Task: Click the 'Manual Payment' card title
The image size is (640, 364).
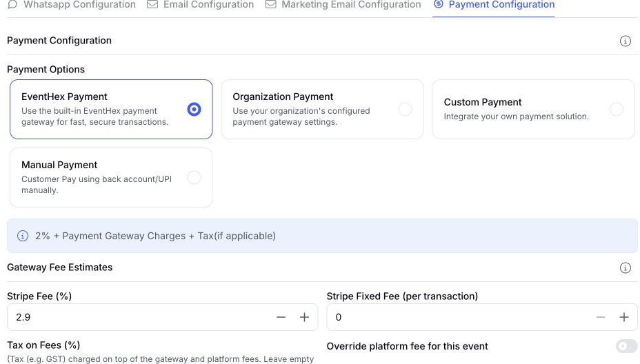Action: pyautogui.click(x=59, y=165)
